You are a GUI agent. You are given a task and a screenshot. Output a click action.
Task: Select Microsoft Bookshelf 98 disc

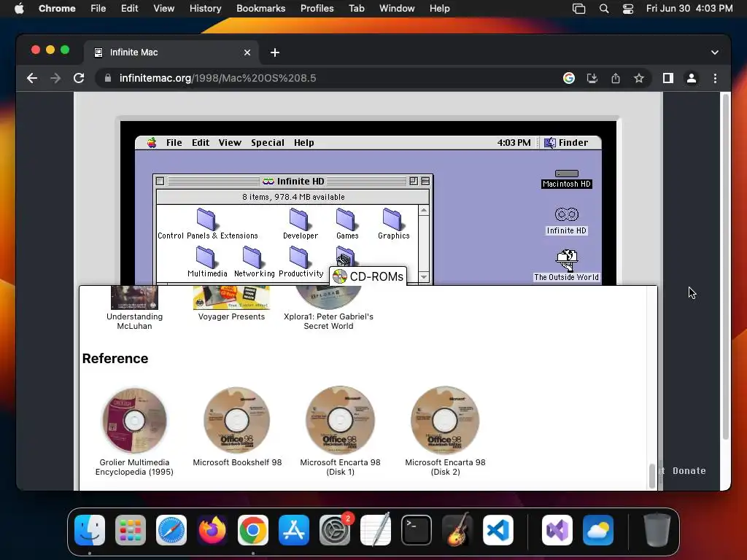point(237,419)
